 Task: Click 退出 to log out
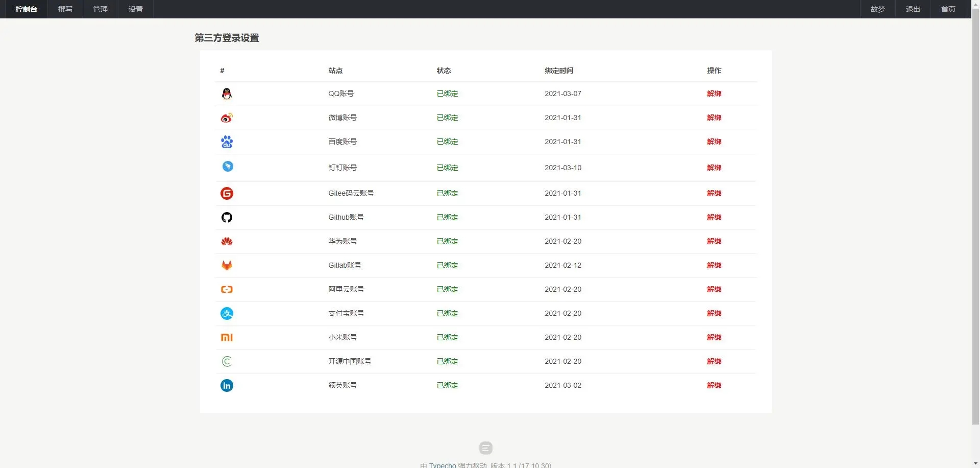click(913, 9)
